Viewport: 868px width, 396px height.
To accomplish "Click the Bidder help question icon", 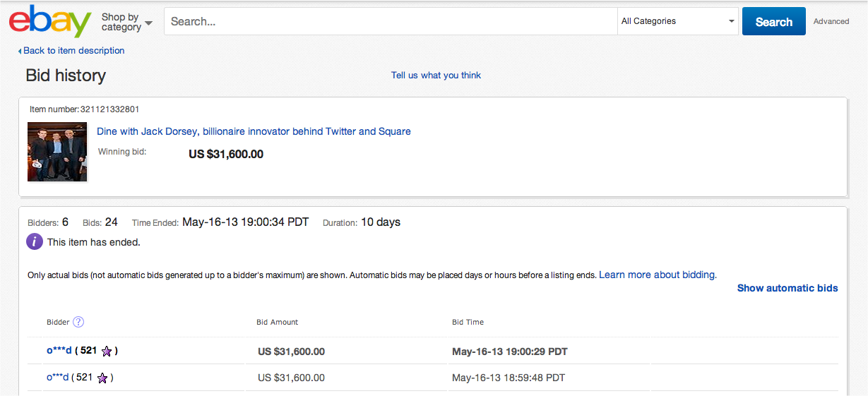I will tap(78, 322).
